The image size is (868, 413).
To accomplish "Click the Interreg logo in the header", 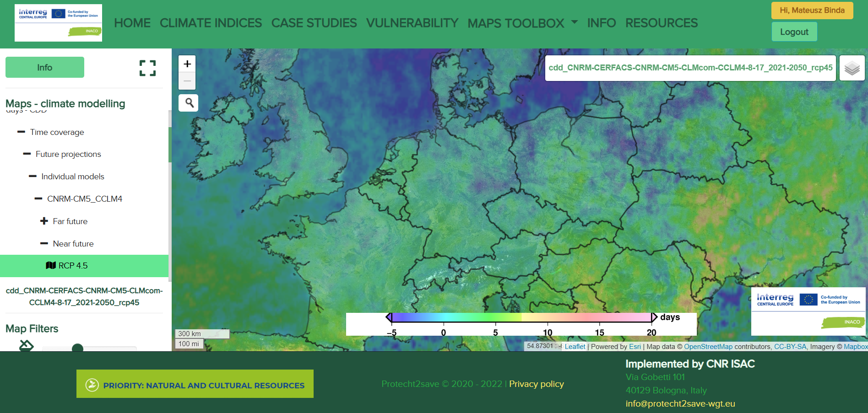I will (x=58, y=23).
